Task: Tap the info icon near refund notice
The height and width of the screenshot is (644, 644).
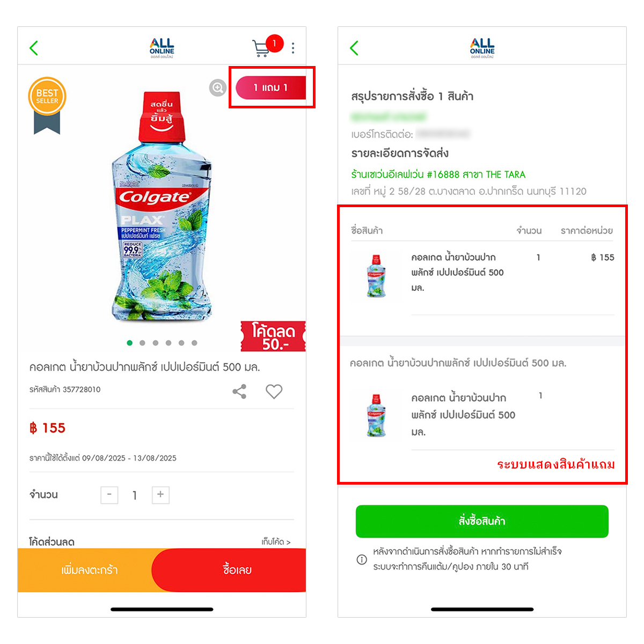Action: coord(362,559)
